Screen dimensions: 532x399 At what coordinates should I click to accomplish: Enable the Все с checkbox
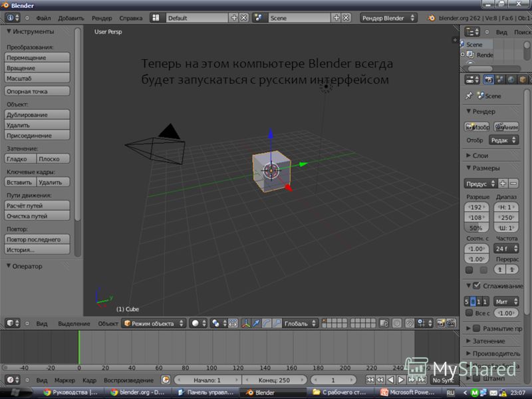(469, 313)
